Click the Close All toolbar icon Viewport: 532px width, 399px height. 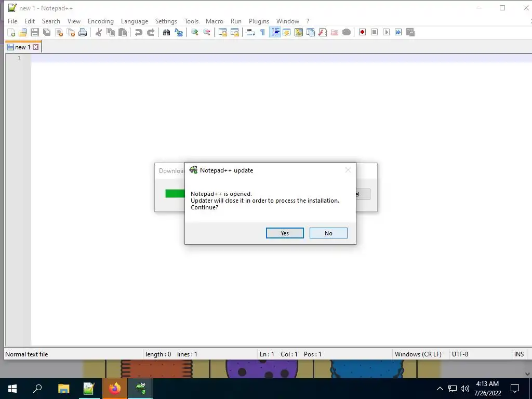(71, 32)
